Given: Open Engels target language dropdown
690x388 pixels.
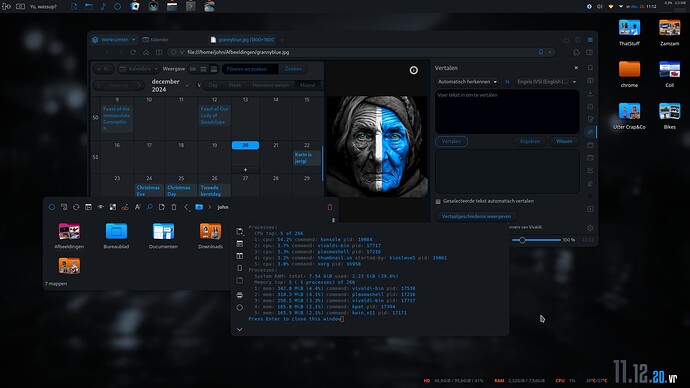Looking at the screenshot, I should pyautogui.click(x=546, y=82).
